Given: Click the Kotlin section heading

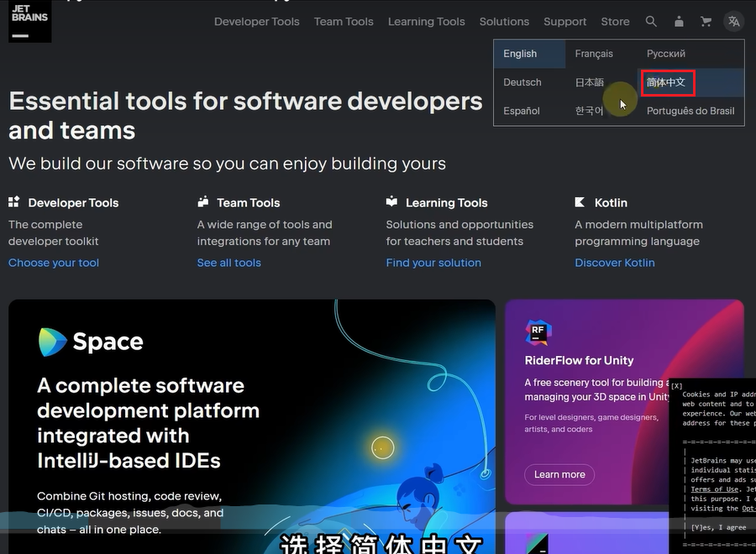Looking at the screenshot, I should [x=611, y=203].
